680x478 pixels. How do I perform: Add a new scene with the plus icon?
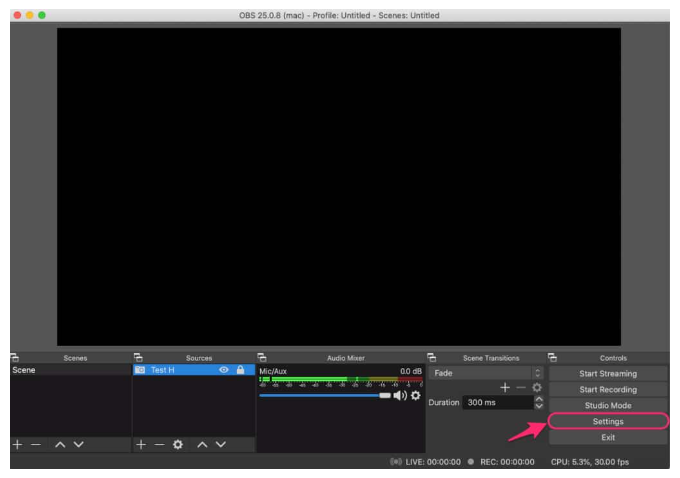tap(17, 445)
